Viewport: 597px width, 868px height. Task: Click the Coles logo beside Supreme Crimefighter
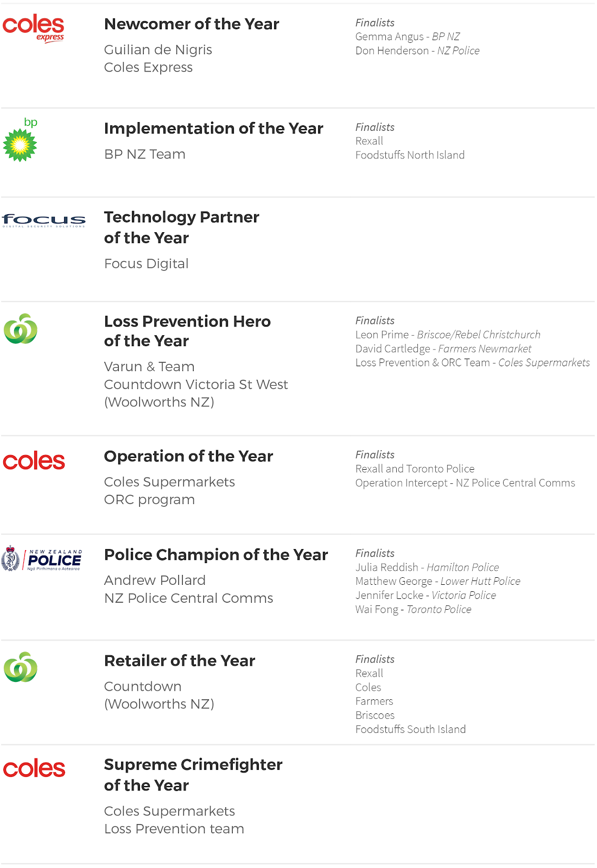click(34, 768)
